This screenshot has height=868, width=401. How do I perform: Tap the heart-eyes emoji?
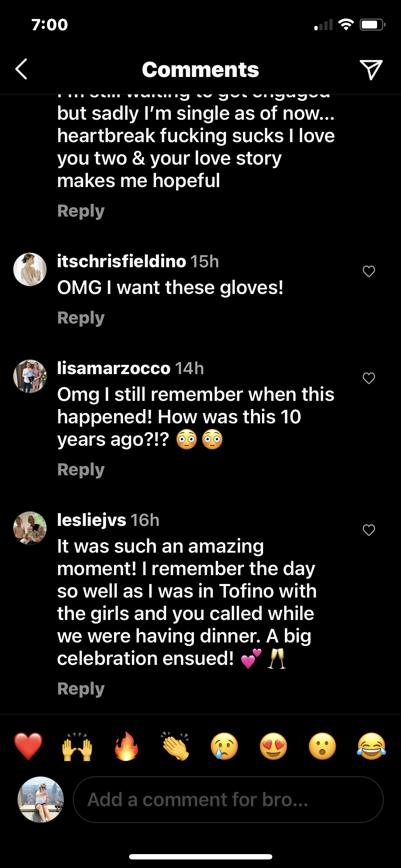273,746
